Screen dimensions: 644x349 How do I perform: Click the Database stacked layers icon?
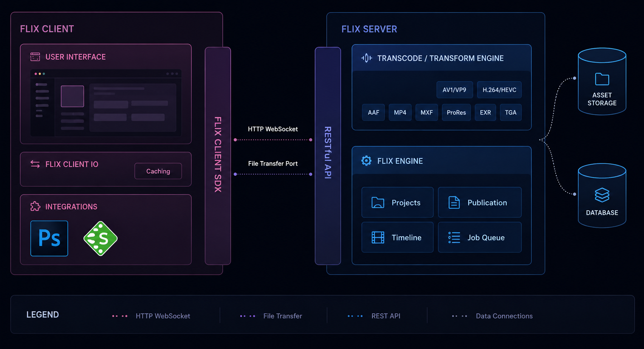pyautogui.click(x=602, y=195)
